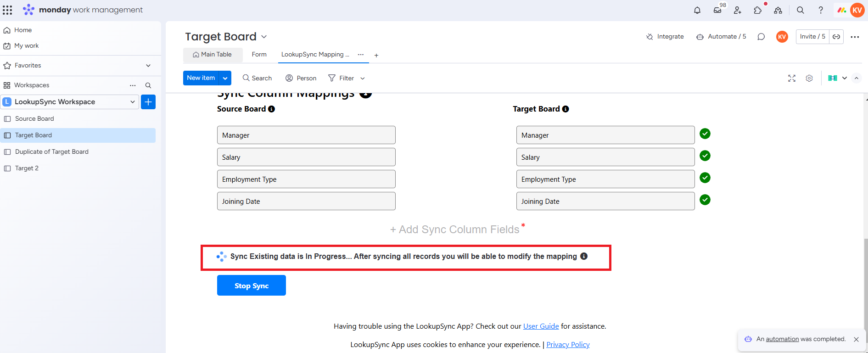
Task: Click the info icon next to Source Board
Action: (x=272, y=109)
